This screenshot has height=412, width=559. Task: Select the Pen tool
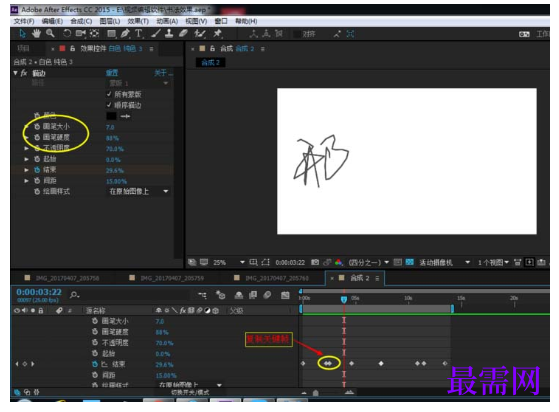(x=125, y=34)
